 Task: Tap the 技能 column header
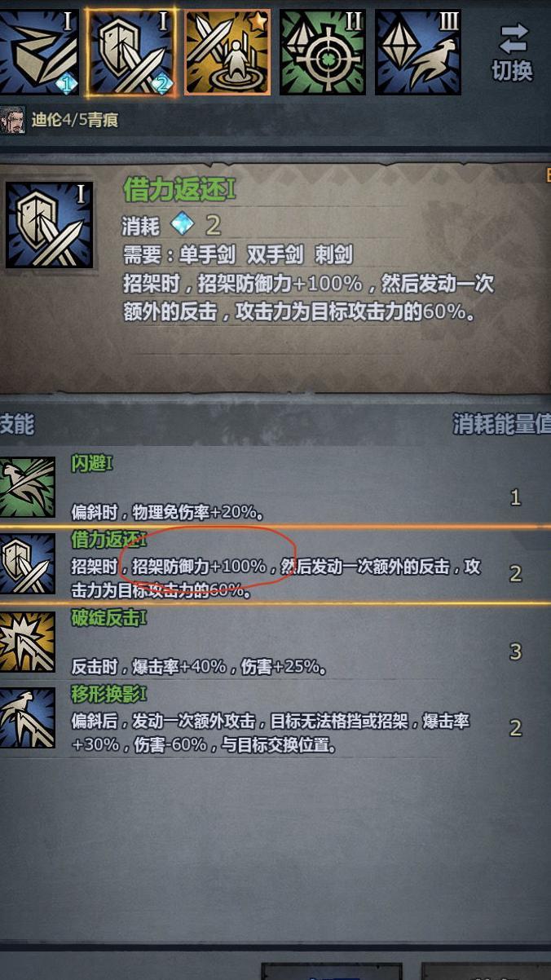[x=17, y=424]
